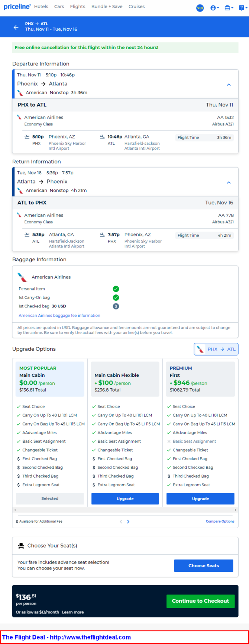
Task: Click the seat icon beside Choose Your Seat(s)
Action: (21, 546)
